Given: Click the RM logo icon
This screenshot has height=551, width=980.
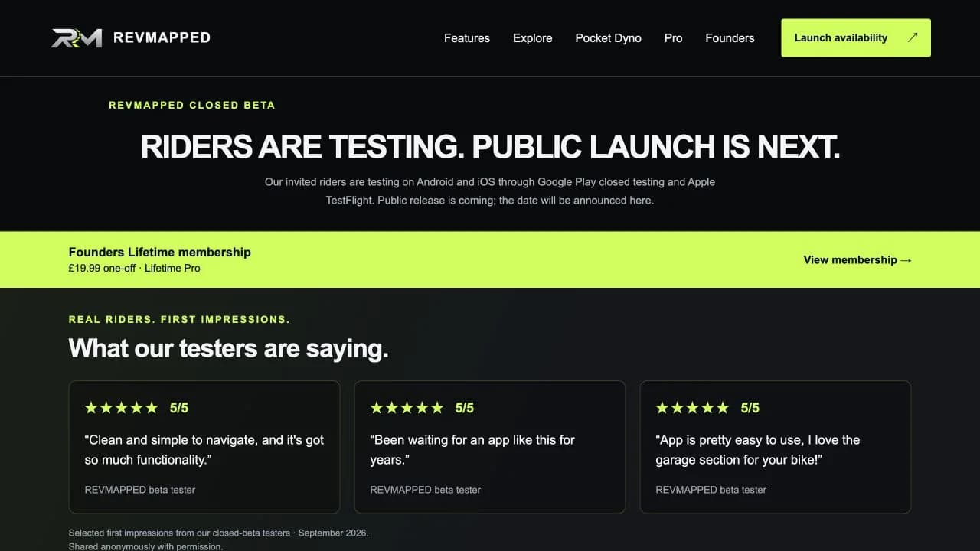Looking at the screenshot, I should point(77,37).
